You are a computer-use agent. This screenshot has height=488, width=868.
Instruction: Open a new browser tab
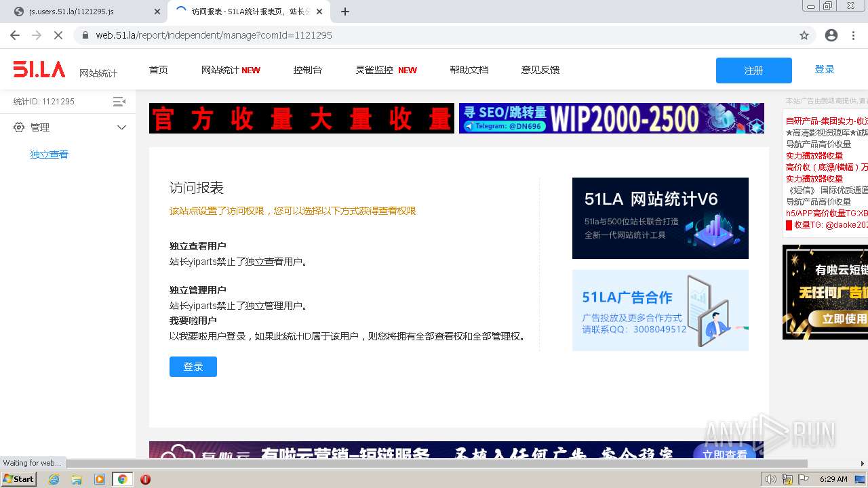click(345, 12)
